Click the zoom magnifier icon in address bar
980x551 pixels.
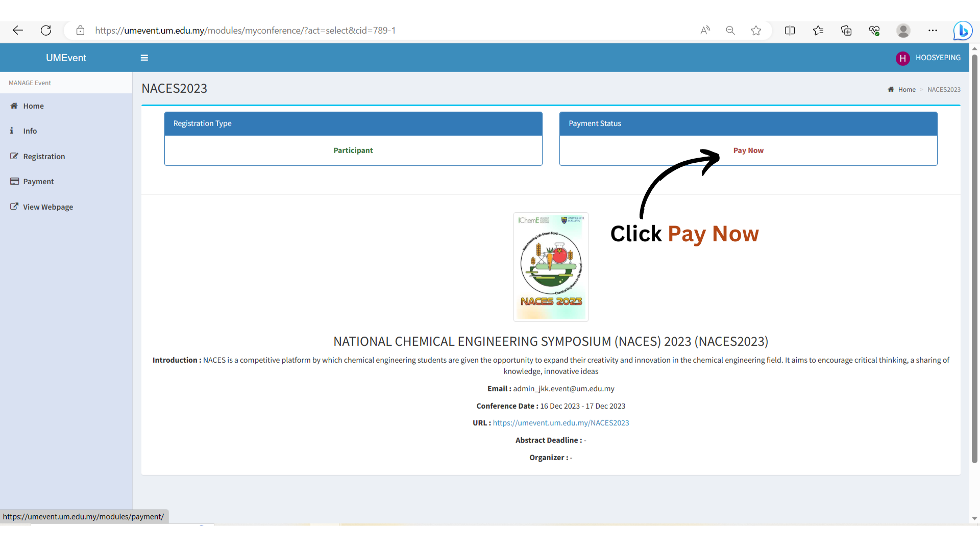pyautogui.click(x=730, y=31)
